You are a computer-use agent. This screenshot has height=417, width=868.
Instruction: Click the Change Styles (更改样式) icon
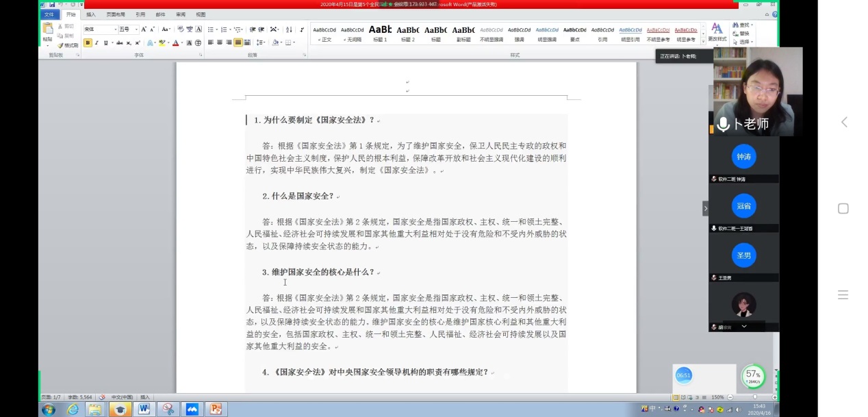[x=717, y=32]
